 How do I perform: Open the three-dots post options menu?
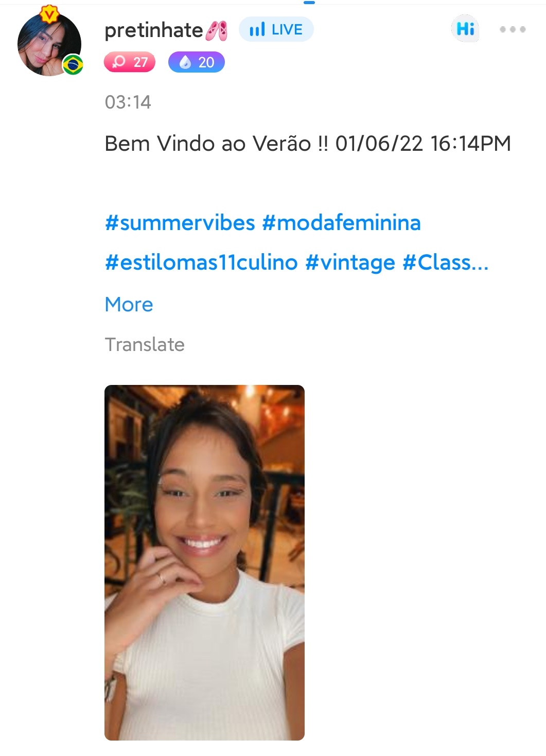click(x=513, y=29)
